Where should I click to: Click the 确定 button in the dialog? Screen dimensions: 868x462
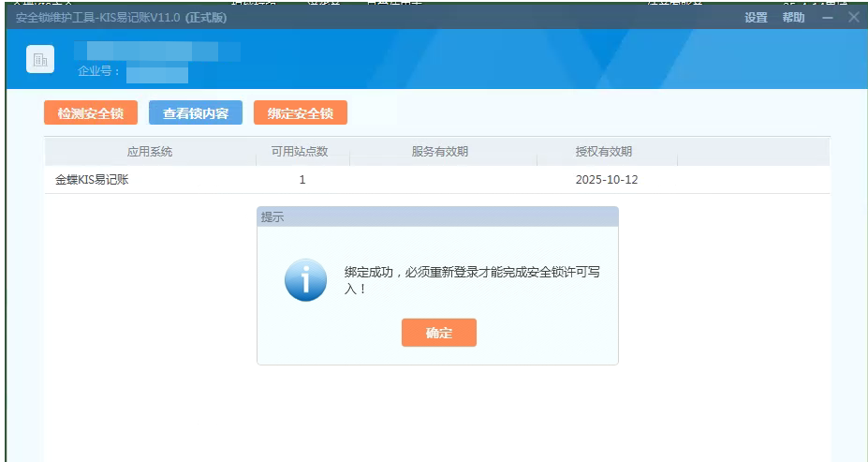438,333
